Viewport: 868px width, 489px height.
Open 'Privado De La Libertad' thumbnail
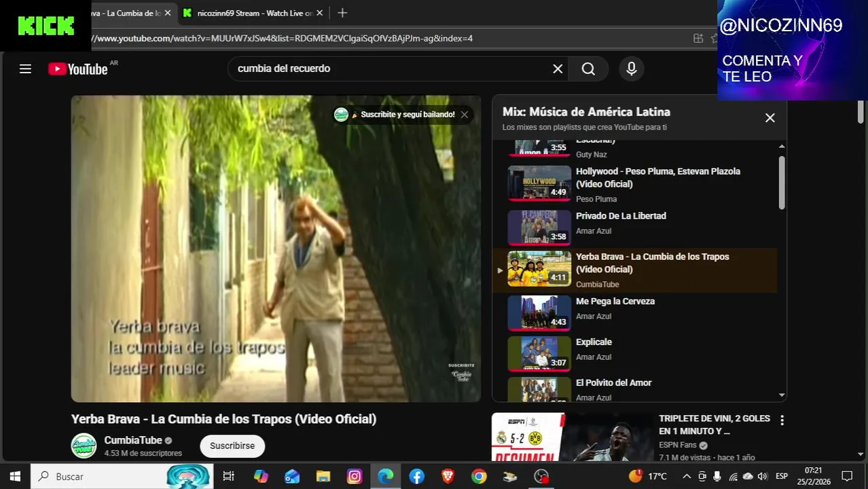coord(539,228)
